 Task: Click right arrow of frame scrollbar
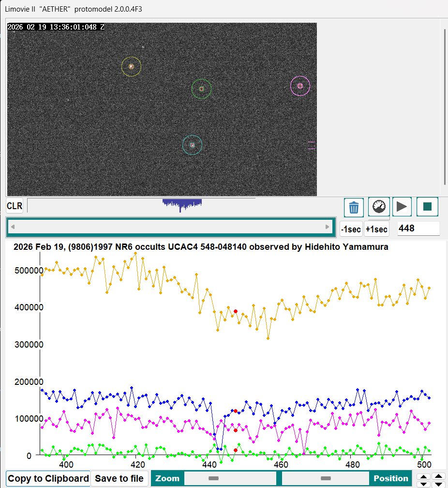pos(328,227)
